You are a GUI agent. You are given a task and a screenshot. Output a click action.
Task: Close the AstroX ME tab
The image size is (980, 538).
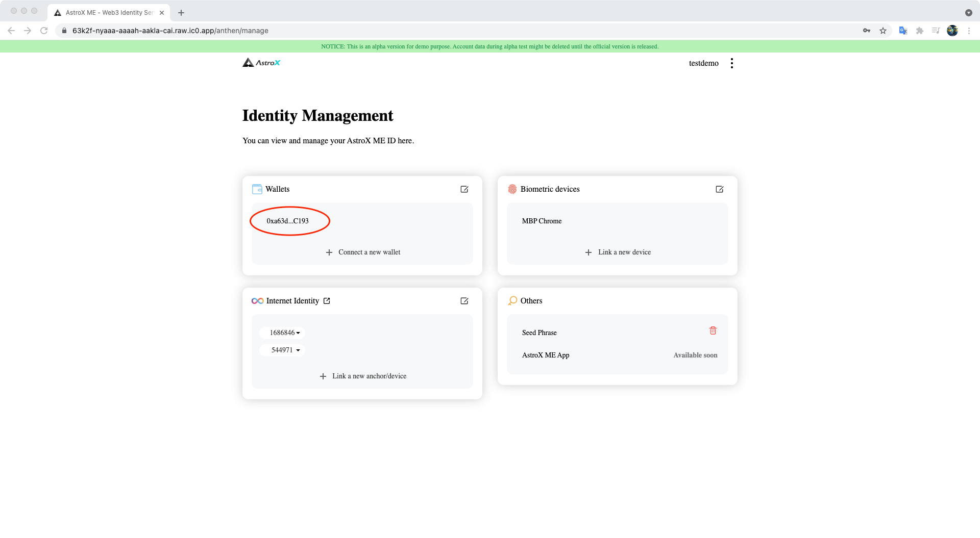pyautogui.click(x=162, y=13)
